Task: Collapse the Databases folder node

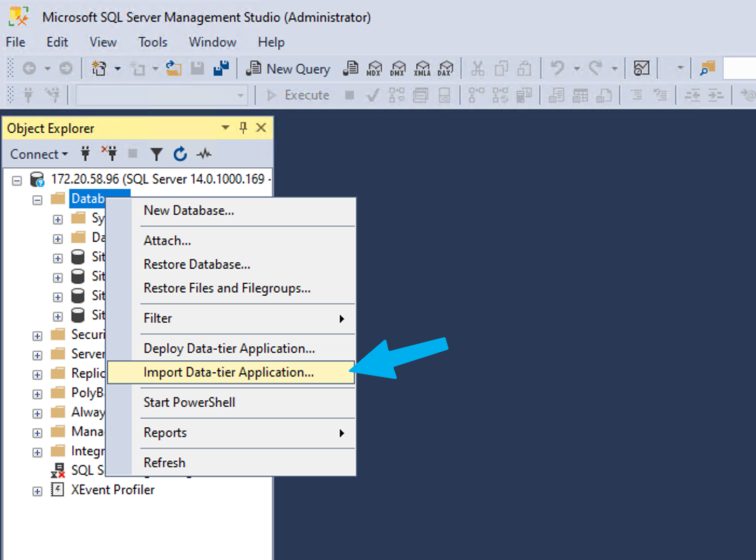Action: pos(37,200)
